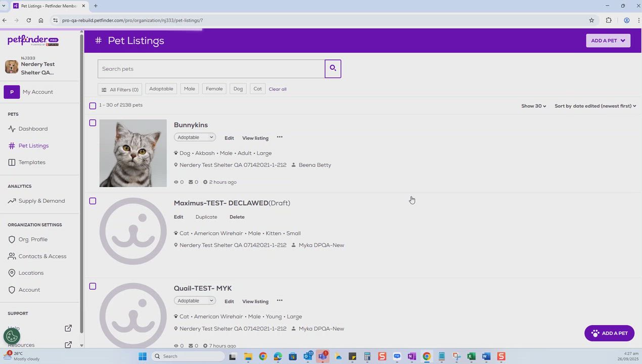The width and height of the screenshot is (642, 364).
Task: Select the checkbox next to Bunnykins
Action: (93, 123)
